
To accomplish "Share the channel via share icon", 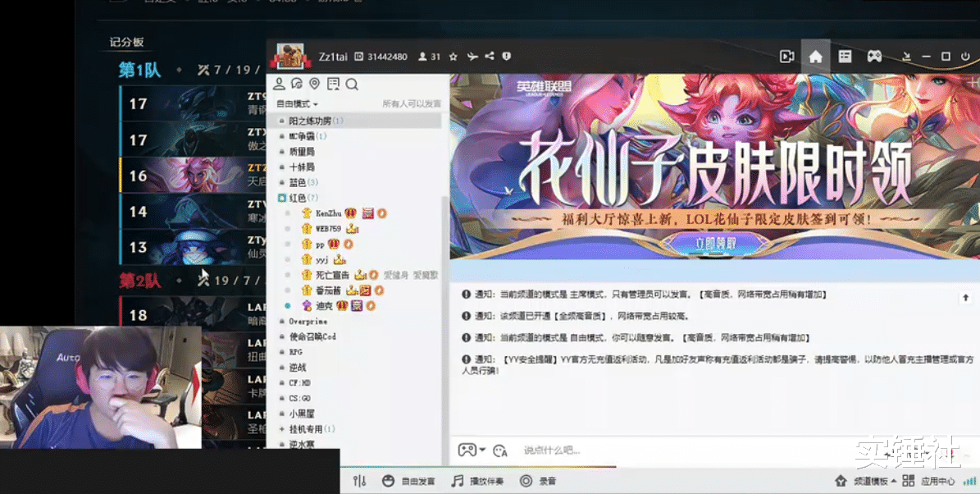I will (490, 57).
